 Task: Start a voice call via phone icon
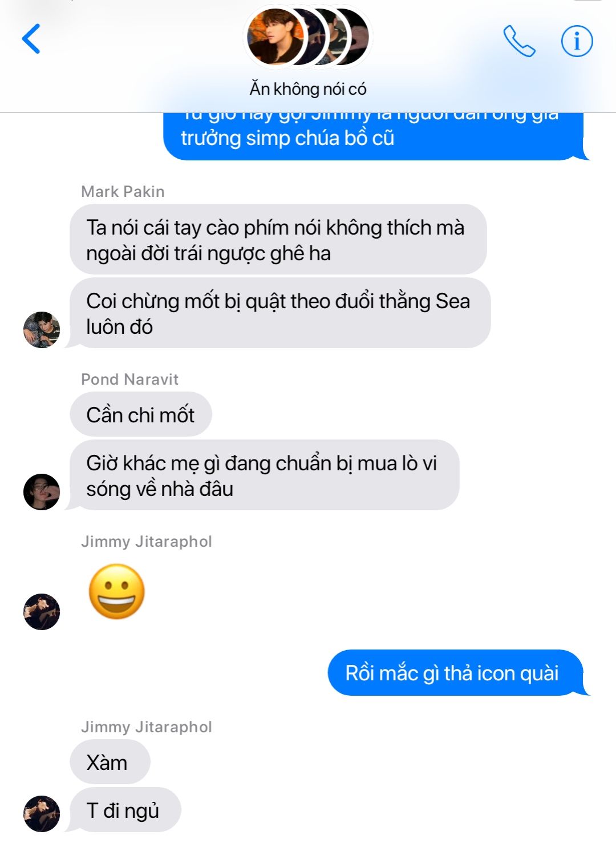[x=519, y=41]
